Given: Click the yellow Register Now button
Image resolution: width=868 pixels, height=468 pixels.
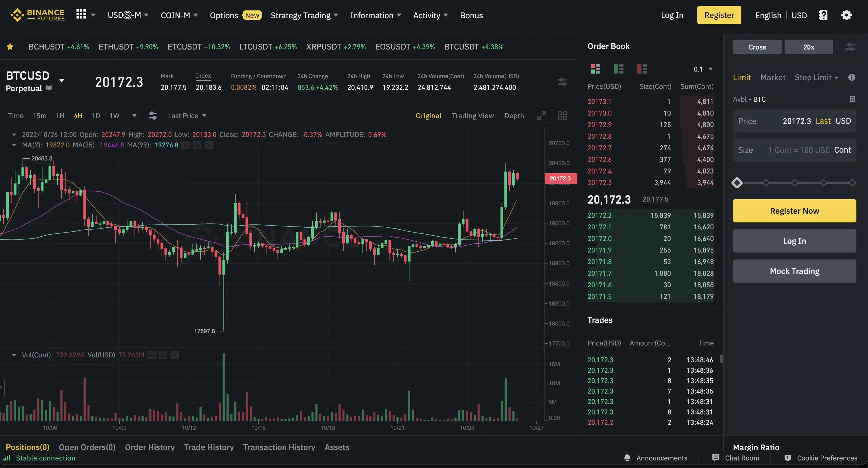Looking at the screenshot, I should 794,211.
